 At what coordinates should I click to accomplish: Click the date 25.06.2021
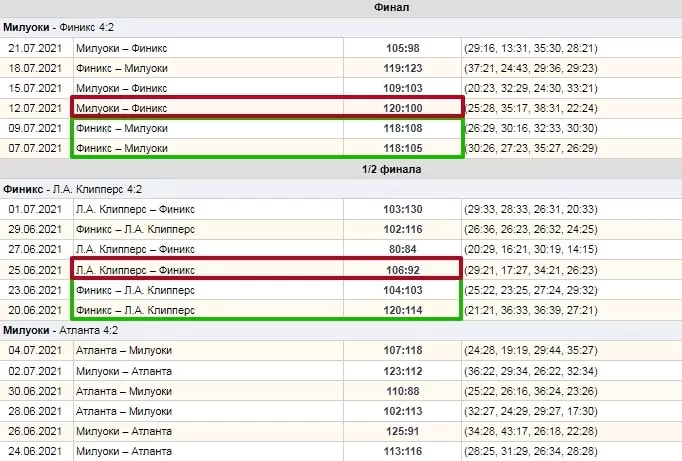click(x=35, y=270)
